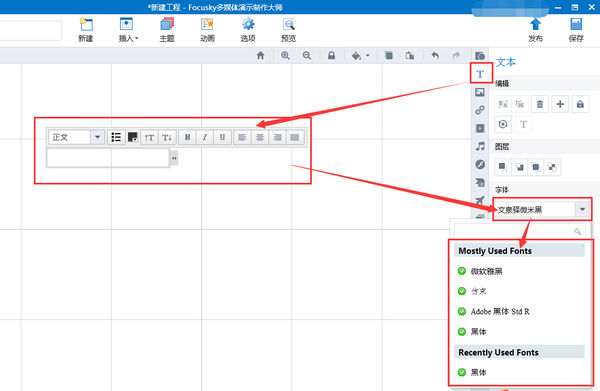The image size is (600, 391).
Task: Open the paint bucket background color dropdown
Action: [360, 56]
